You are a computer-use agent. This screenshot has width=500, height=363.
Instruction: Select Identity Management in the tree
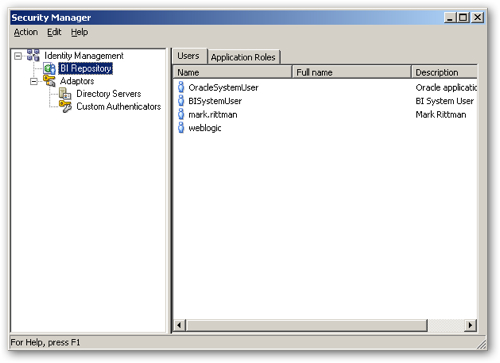84,56
